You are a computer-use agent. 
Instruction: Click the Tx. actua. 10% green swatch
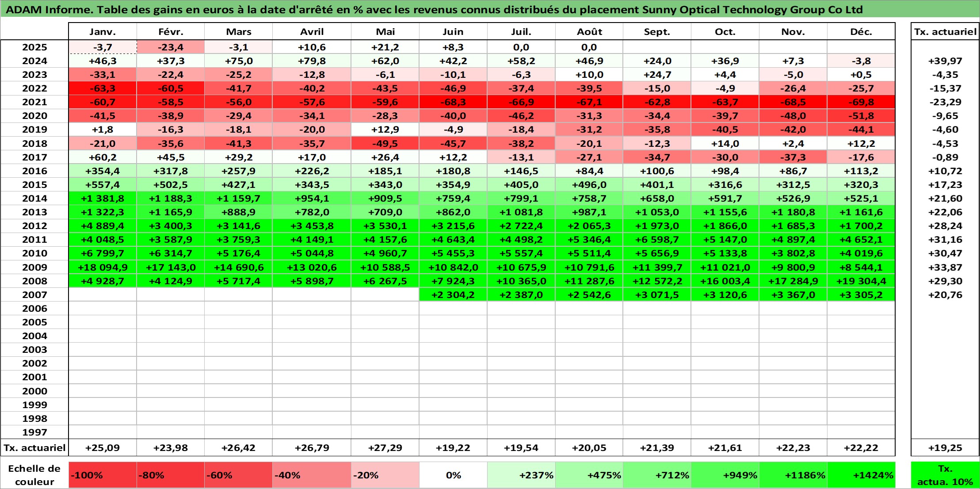pos(945,475)
